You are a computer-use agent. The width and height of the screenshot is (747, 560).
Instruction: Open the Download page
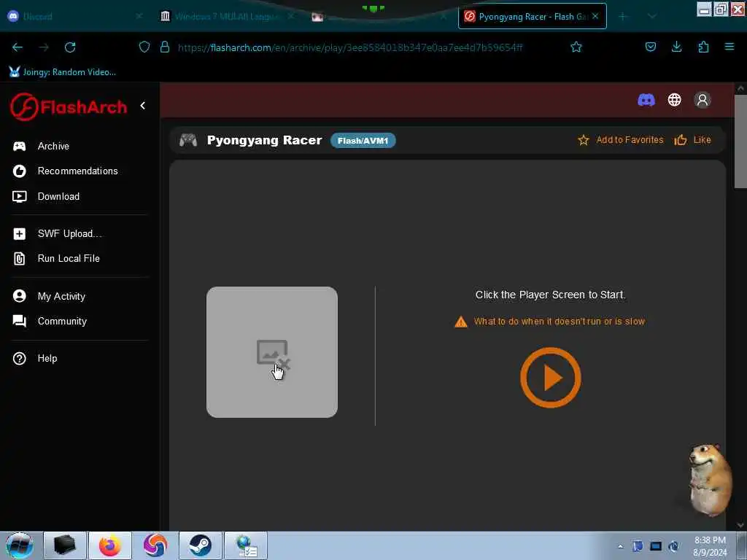click(x=58, y=196)
